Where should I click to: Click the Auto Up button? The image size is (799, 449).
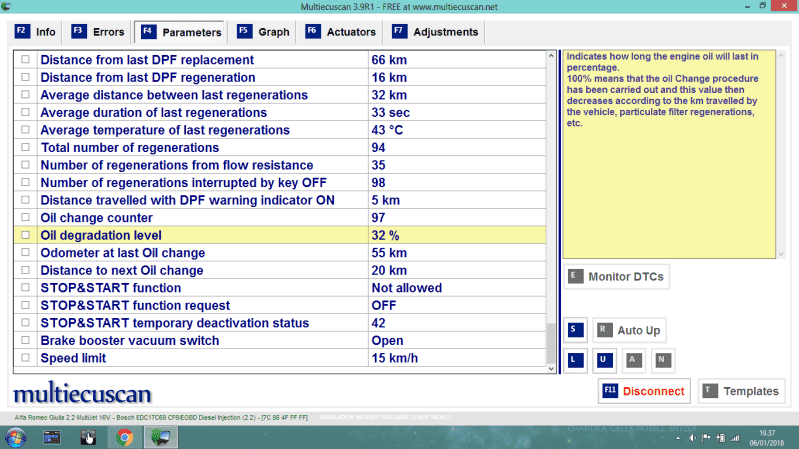click(x=629, y=330)
